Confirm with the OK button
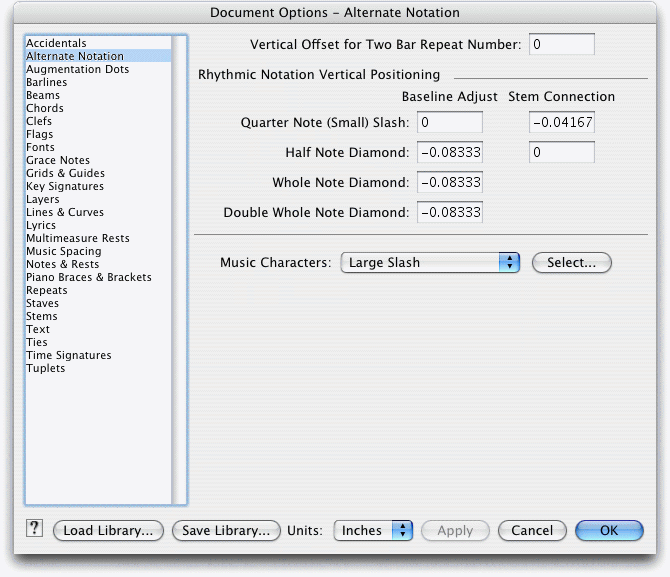Screen dimensions: 670x577 click(x=609, y=530)
